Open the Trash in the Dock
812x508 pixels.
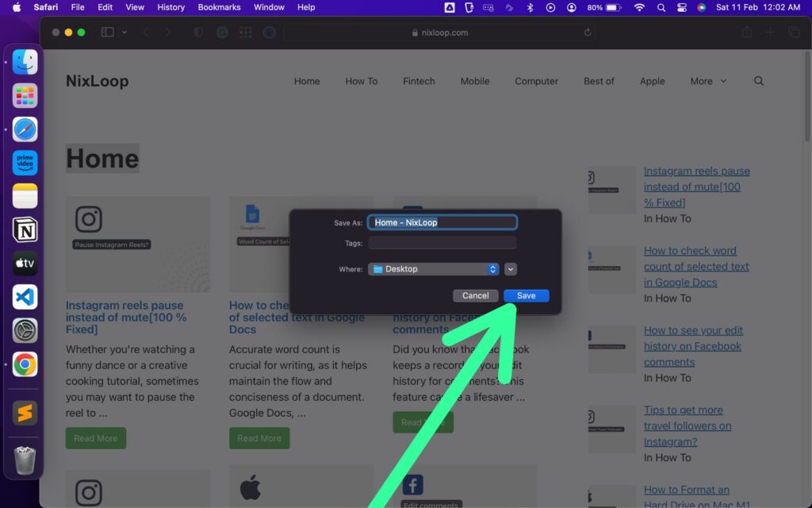pos(25,460)
